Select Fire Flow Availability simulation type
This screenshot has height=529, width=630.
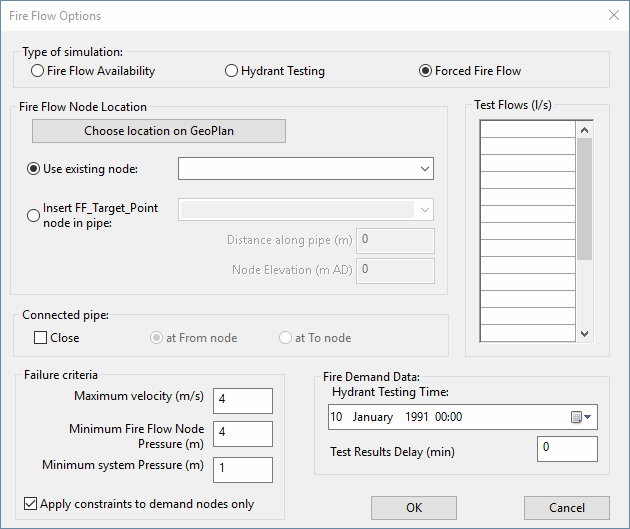click(38, 71)
